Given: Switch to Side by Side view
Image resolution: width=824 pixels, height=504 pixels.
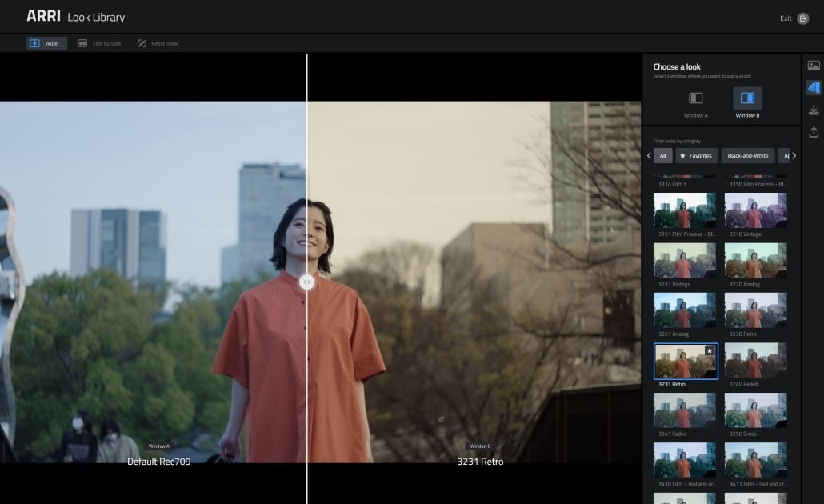Looking at the screenshot, I should [x=99, y=43].
